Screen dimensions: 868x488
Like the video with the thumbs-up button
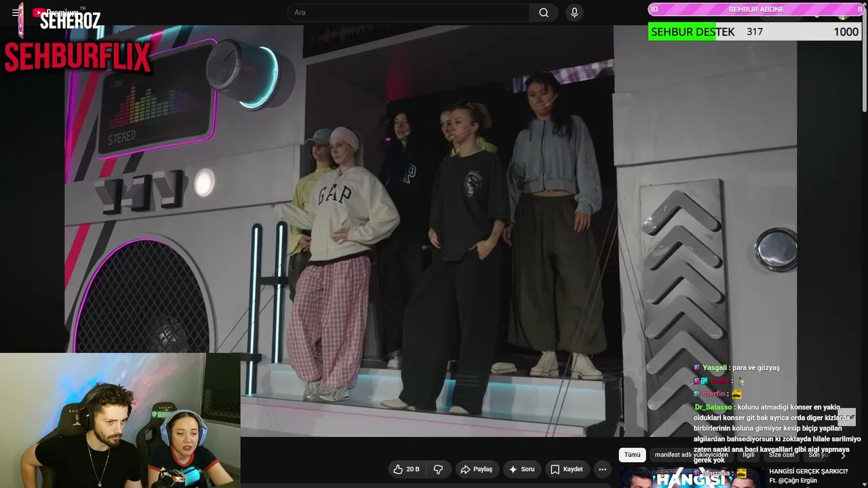pos(406,469)
